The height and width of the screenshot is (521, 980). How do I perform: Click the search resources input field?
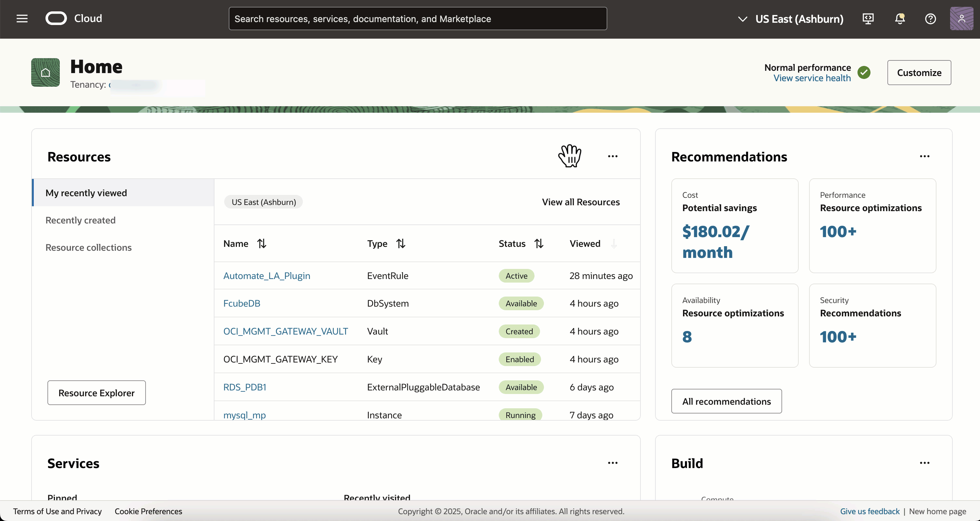pyautogui.click(x=417, y=19)
